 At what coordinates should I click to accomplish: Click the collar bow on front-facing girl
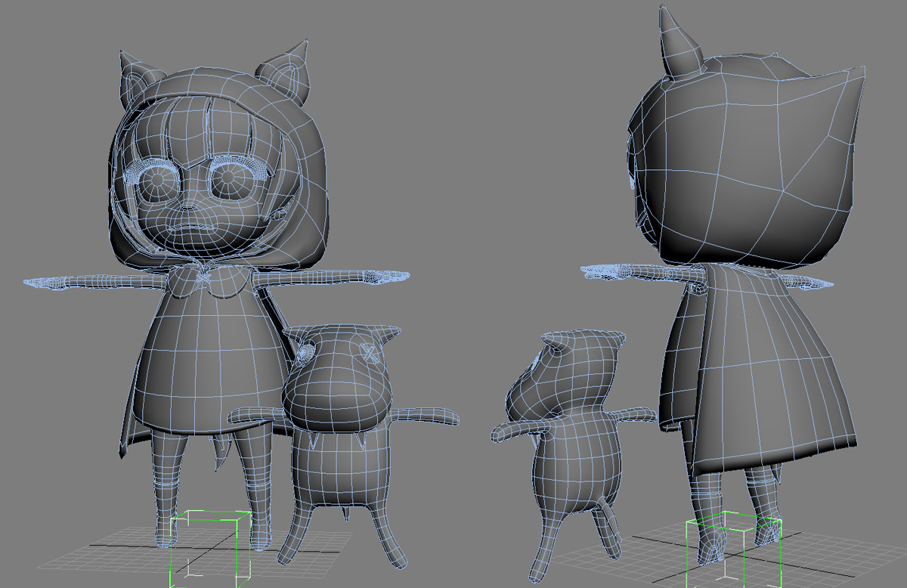(205, 278)
